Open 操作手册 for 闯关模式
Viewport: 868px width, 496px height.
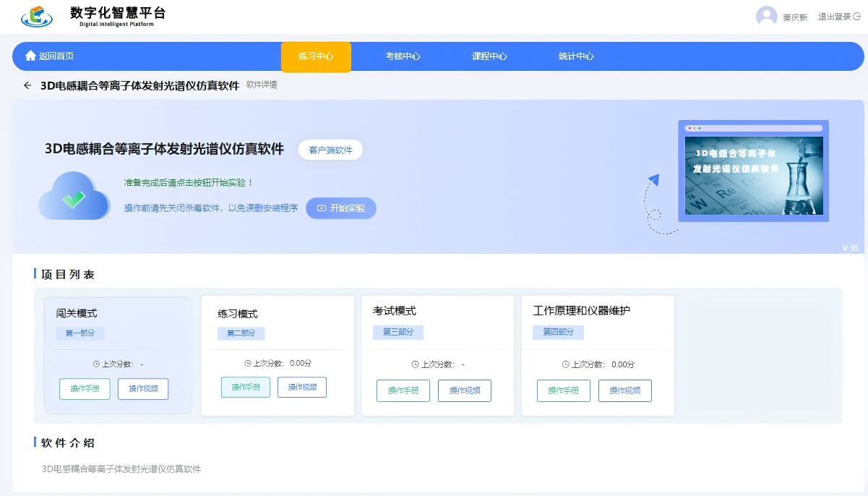pos(85,389)
